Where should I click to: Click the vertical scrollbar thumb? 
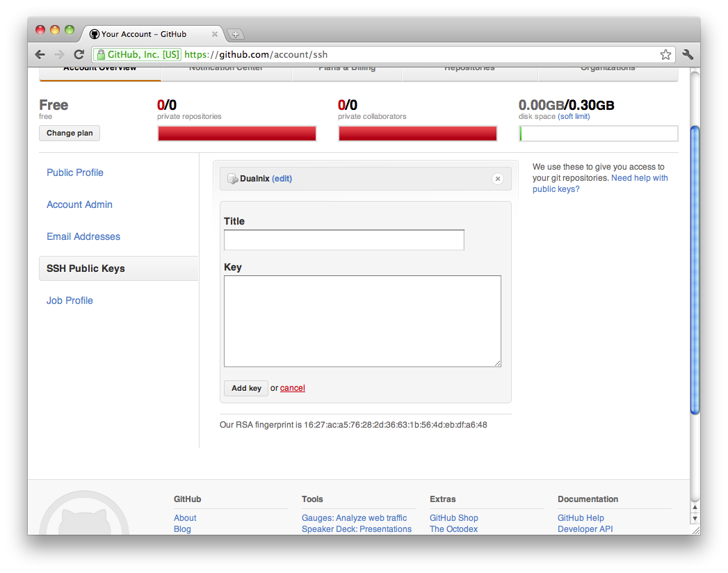(695, 270)
